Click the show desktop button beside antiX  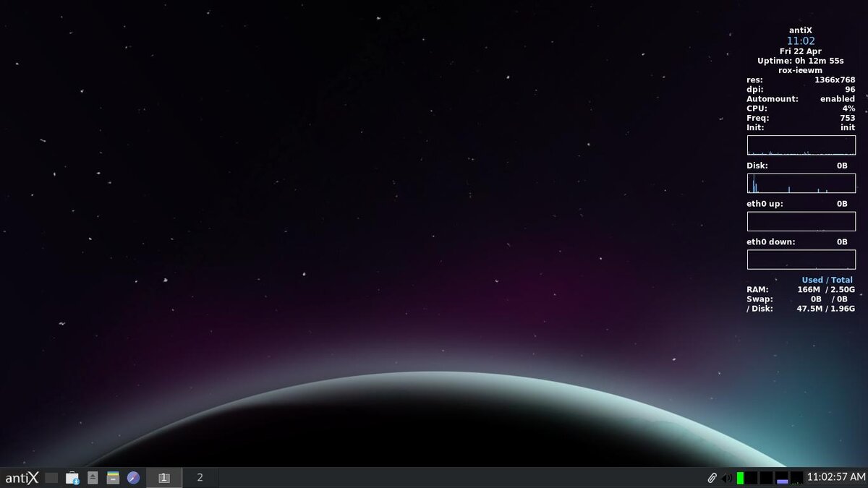click(51, 478)
